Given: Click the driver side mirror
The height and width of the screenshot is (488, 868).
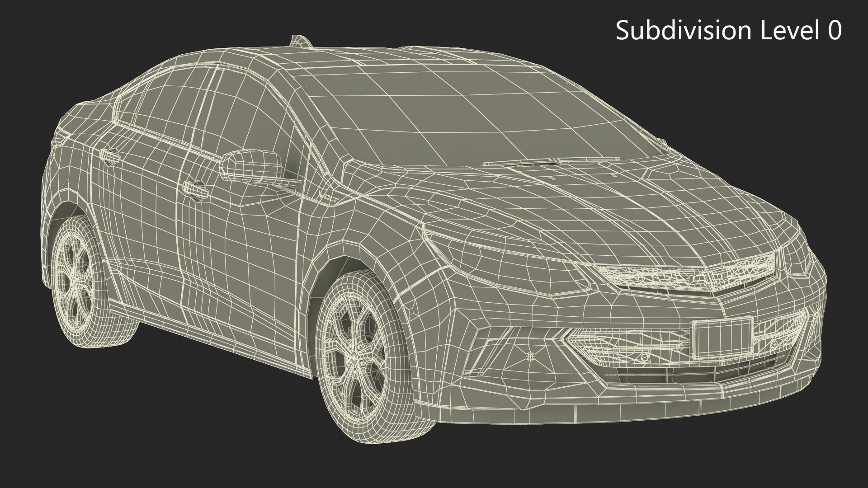Looking at the screenshot, I should 251,166.
